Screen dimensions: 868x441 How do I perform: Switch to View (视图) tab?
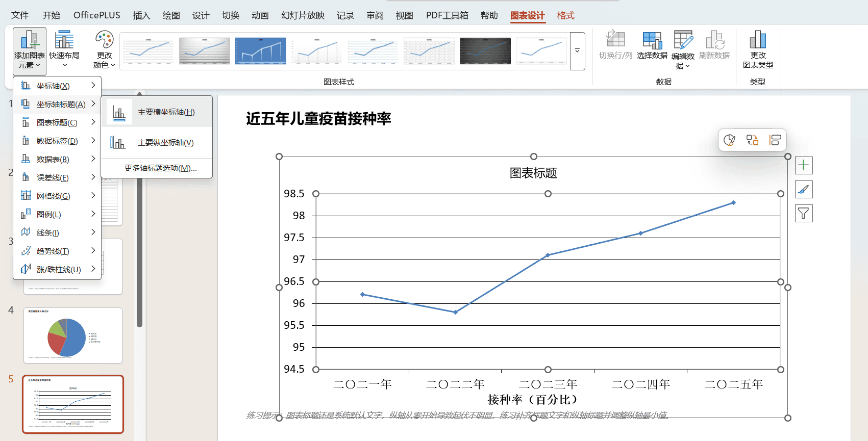[x=405, y=15]
